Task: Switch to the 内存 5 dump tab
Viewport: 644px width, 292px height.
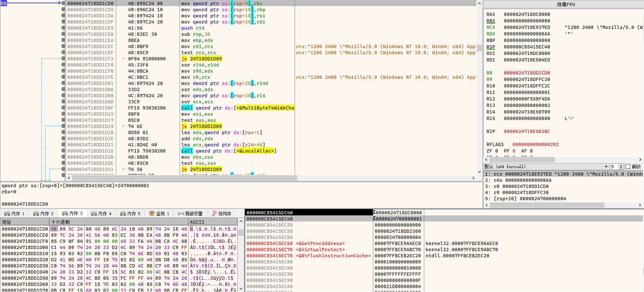Action: pyautogui.click(x=130, y=214)
